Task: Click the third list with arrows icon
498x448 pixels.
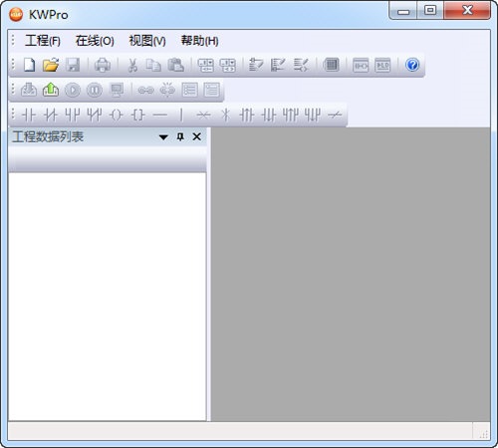Action: 301,65
